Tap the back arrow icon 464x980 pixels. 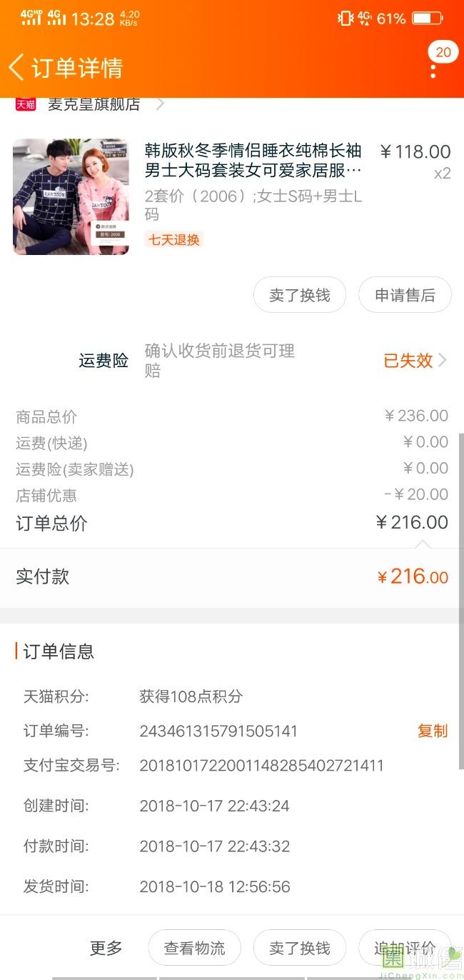16,67
